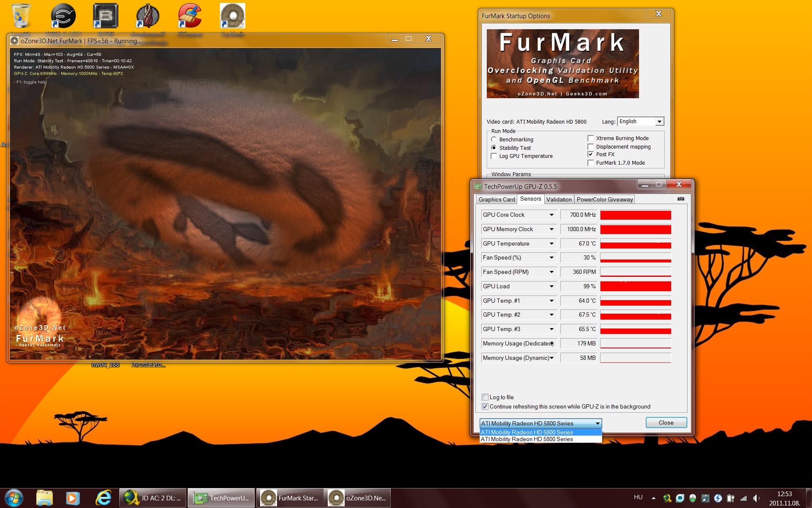The width and height of the screenshot is (812, 508).
Task: Select the Stability Test run mode
Action: (510, 148)
